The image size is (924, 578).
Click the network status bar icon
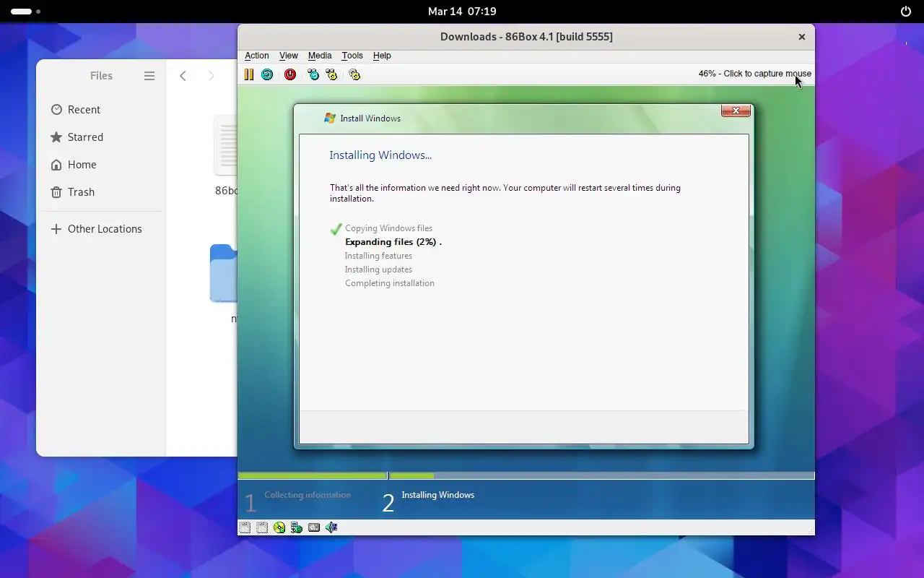(x=297, y=527)
